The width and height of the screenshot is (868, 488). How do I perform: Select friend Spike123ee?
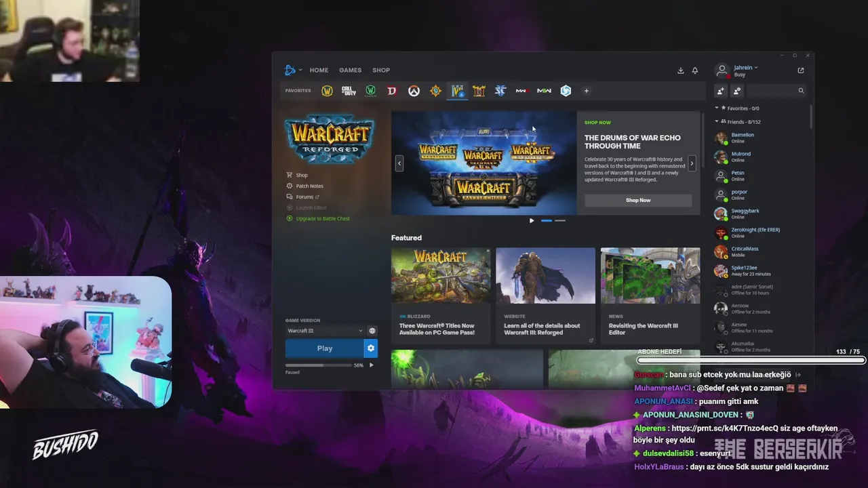759,270
